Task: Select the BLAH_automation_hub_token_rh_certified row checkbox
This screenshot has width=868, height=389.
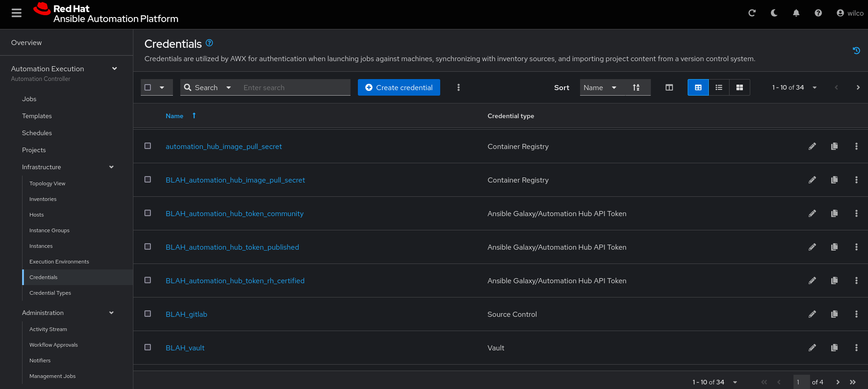Action: pyautogui.click(x=148, y=280)
